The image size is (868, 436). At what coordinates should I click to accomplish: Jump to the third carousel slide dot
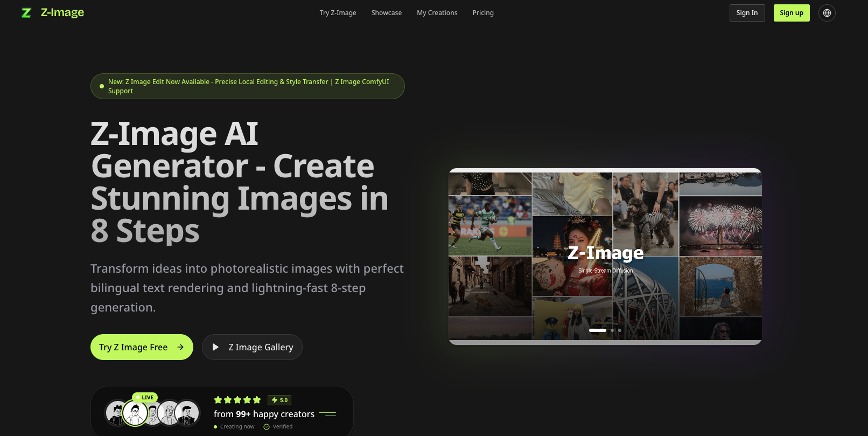click(x=620, y=330)
